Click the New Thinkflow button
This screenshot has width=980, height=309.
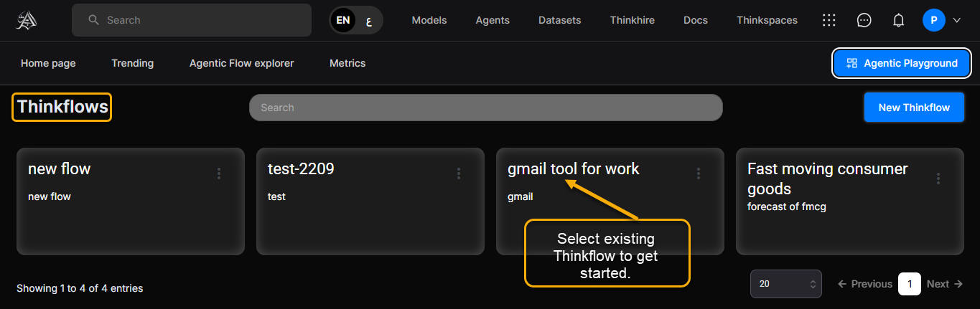tap(913, 108)
